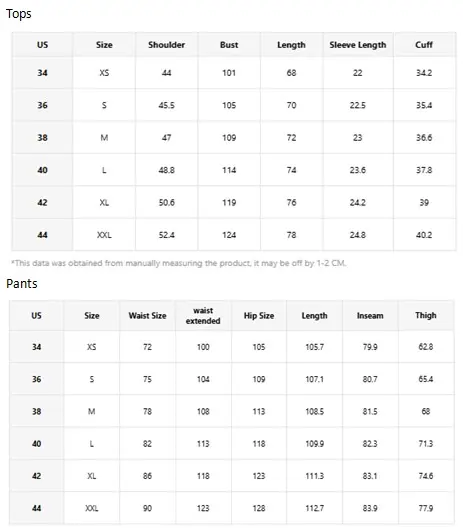Select the Shoulder column header in Tops
The height and width of the screenshot is (532, 463).
pos(167,45)
